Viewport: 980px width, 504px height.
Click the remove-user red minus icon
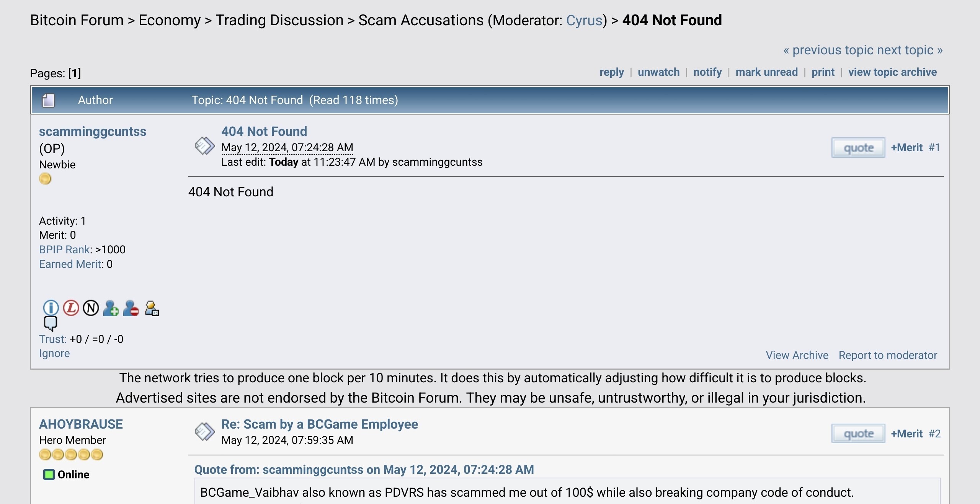(x=131, y=308)
